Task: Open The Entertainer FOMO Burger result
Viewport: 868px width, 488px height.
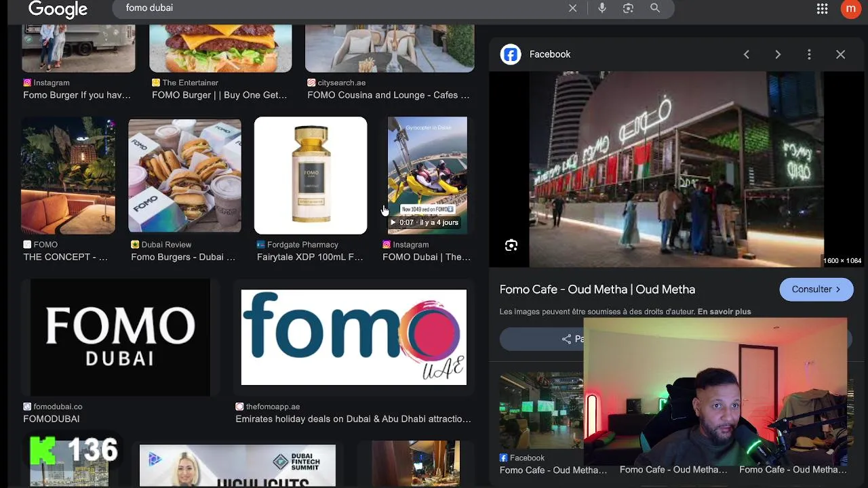Action: (x=219, y=96)
